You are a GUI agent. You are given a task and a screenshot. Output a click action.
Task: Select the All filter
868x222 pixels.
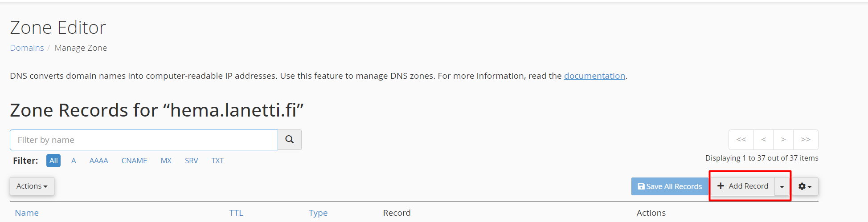click(x=53, y=161)
